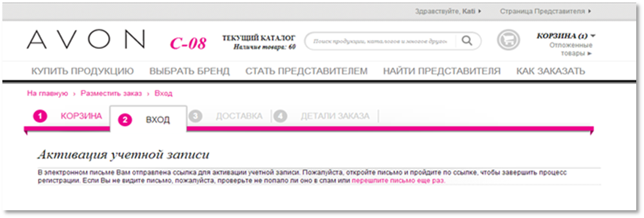
Task: Open Выбрать бренд menu
Action: coord(189,71)
